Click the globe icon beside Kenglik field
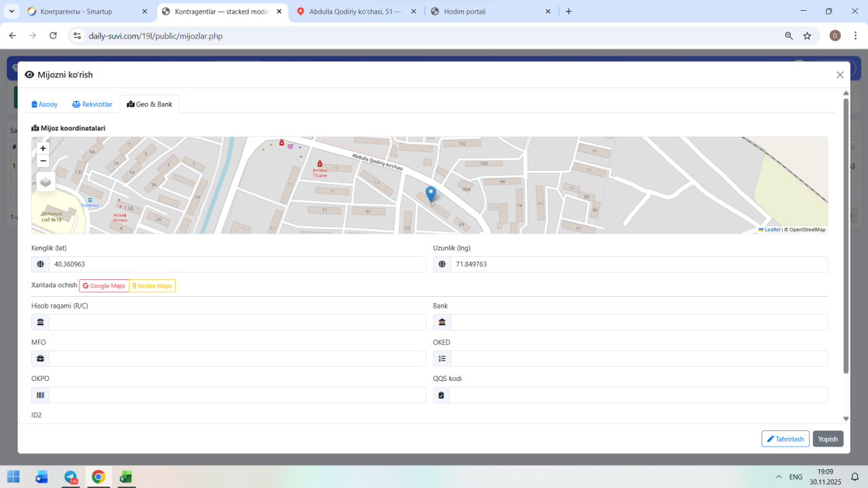Screen dimensions: 868x488 (x=40, y=264)
